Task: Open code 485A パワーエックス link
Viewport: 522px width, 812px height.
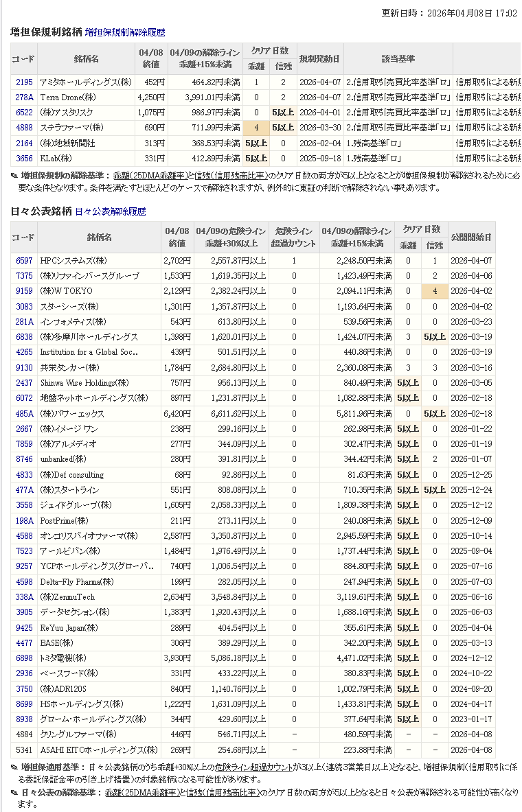Action: pos(24,414)
